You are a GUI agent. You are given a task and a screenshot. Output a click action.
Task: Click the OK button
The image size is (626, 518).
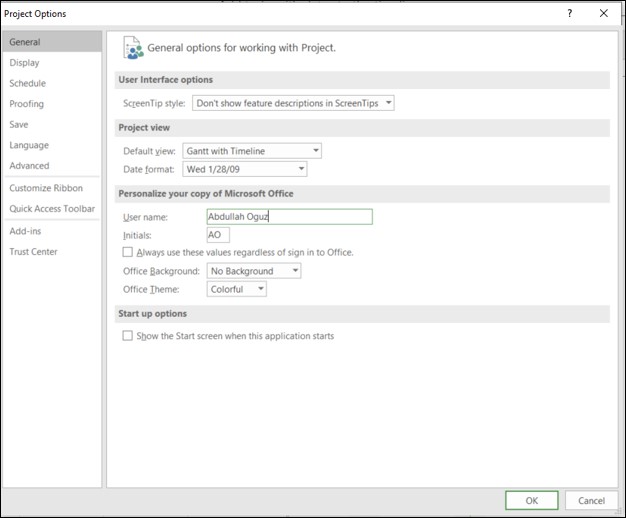click(531, 500)
